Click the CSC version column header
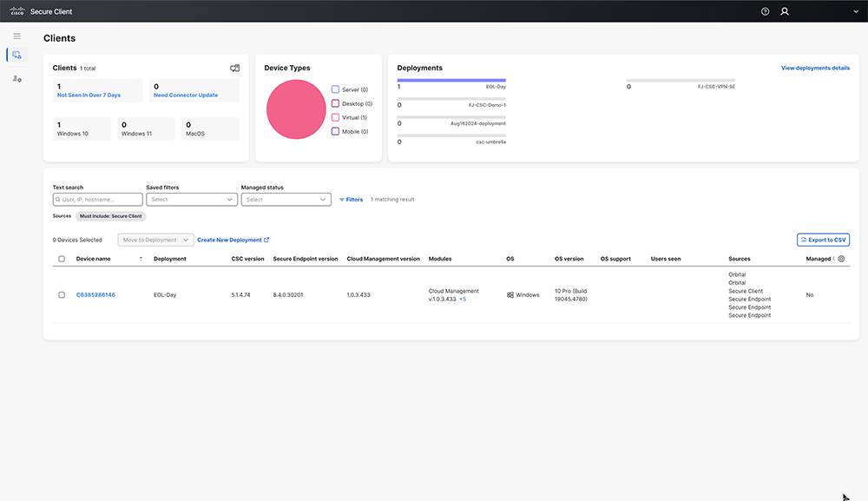The image size is (868, 501). pos(247,259)
